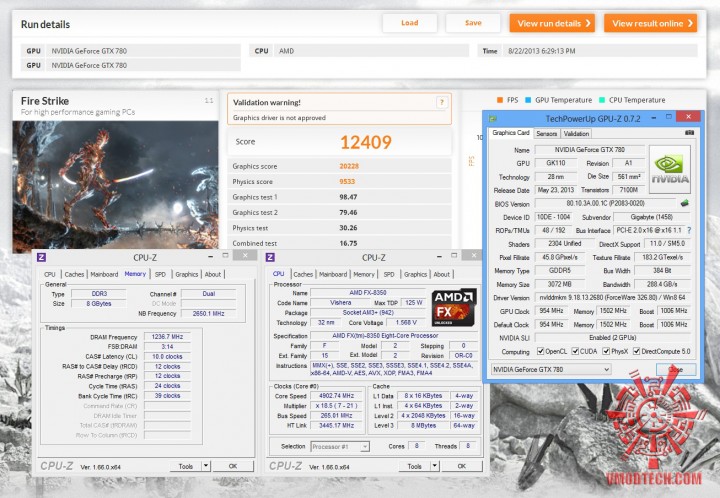The width and height of the screenshot is (720, 498).
Task: Click the Close button in GPU-Z
Action: (676, 369)
